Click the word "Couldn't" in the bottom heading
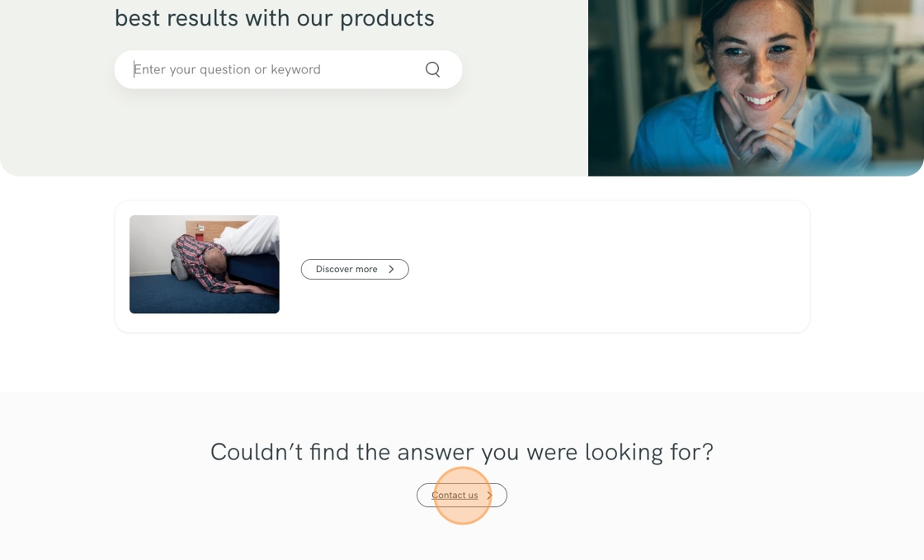This screenshot has width=924, height=560. (x=256, y=452)
